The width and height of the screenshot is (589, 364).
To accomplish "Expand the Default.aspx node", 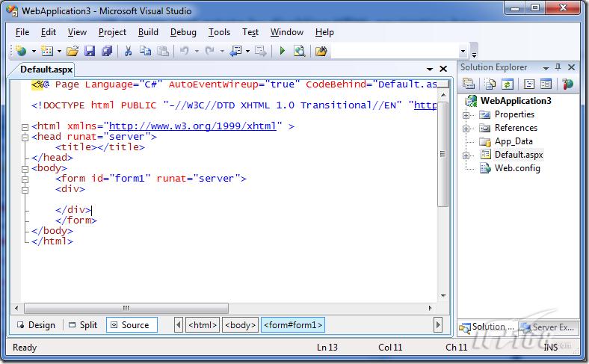I will pos(466,155).
